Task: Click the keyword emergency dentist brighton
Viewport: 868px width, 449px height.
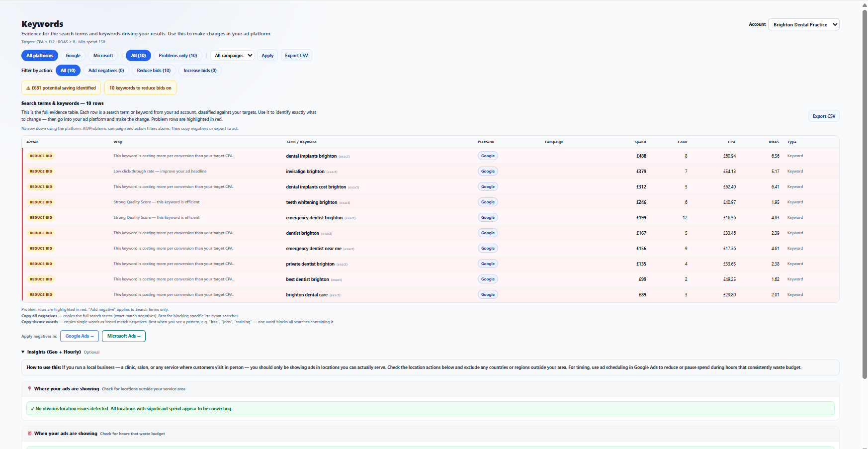Action: coord(314,218)
